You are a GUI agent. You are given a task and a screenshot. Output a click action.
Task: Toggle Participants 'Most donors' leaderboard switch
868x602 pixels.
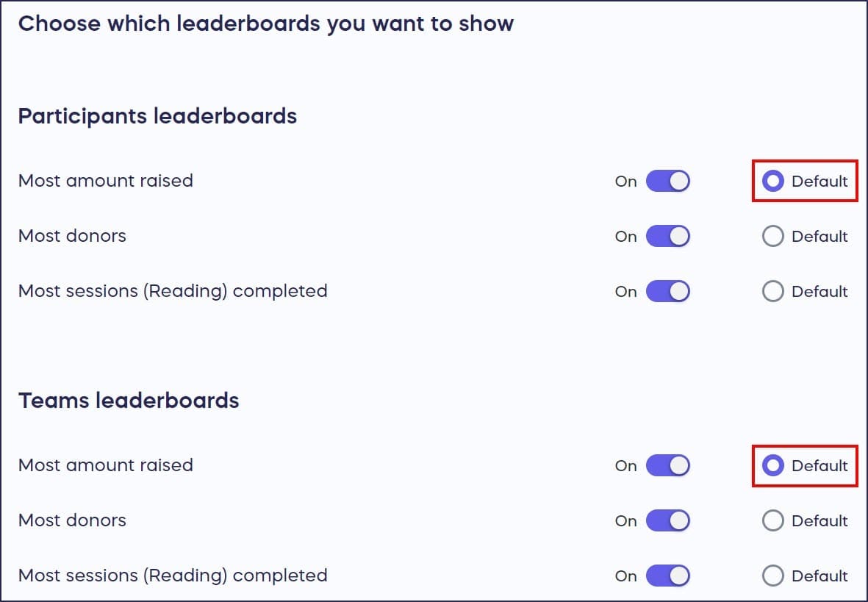point(667,236)
